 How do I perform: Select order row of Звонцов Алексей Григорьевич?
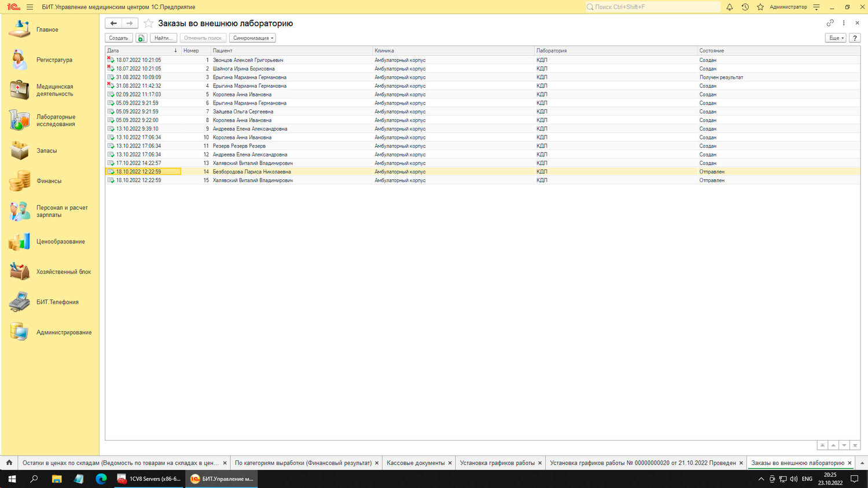tap(483, 60)
